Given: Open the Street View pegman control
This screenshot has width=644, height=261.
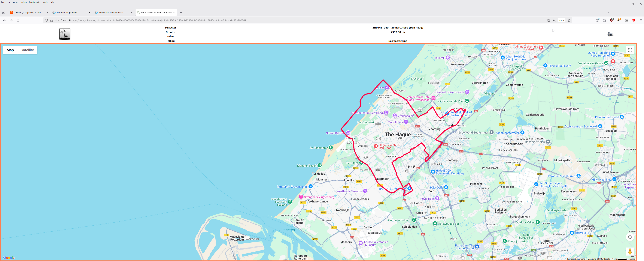Looking at the screenshot, I should (x=630, y=251).
